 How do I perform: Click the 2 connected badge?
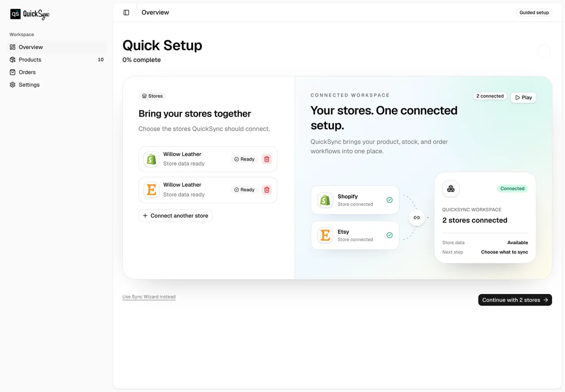(x=490, y=96)
